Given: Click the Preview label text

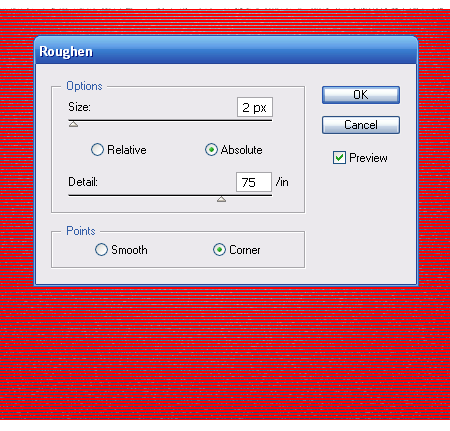Looking at the screenshot, I should coord(368,158).
